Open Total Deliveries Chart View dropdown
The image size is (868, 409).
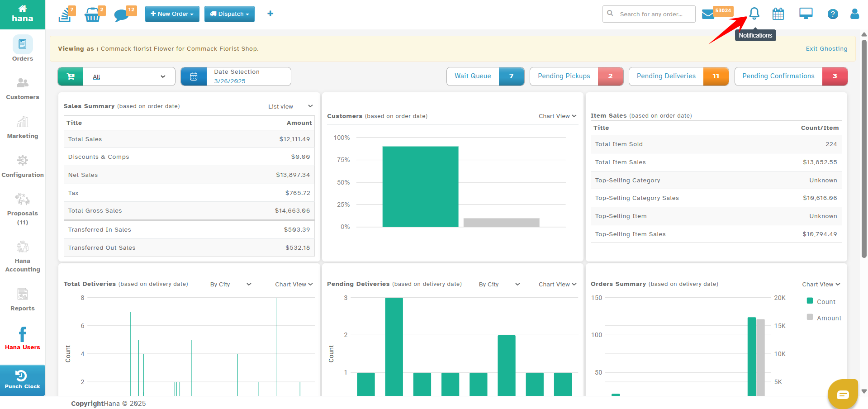(x=294, y=284)
